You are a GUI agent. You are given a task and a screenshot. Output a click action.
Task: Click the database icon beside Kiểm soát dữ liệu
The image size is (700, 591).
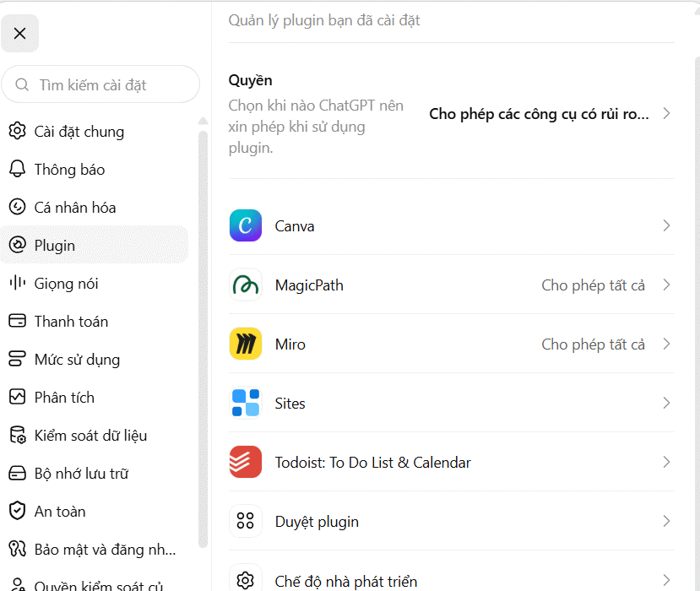18,435
